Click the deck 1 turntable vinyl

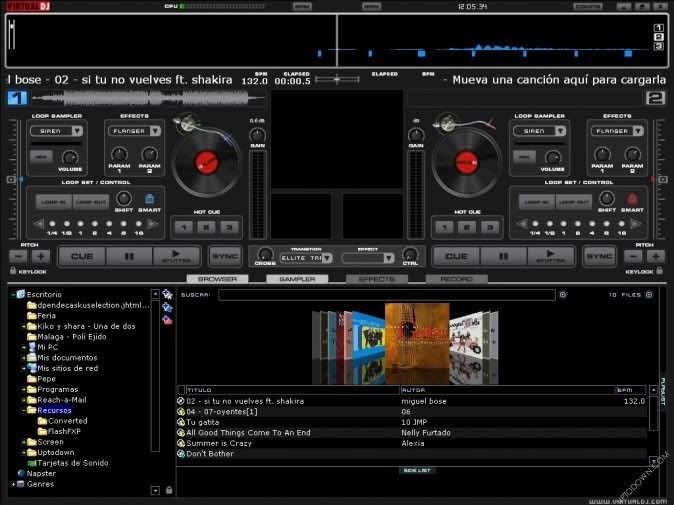coord(207,163)
